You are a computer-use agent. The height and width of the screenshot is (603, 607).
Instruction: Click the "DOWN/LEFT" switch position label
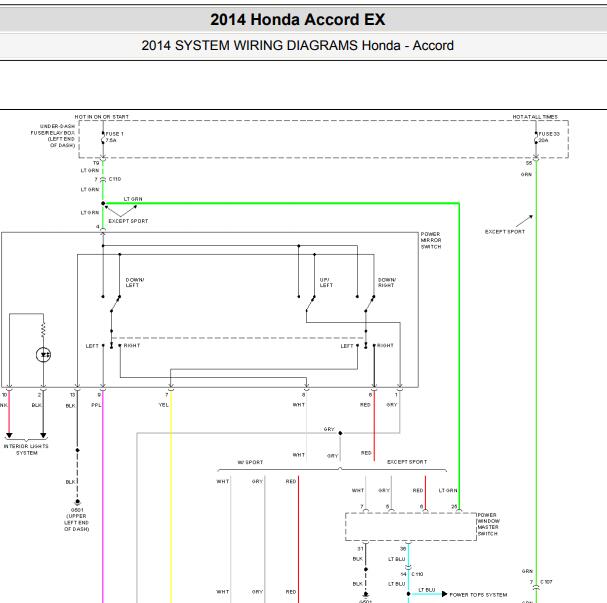135,283
